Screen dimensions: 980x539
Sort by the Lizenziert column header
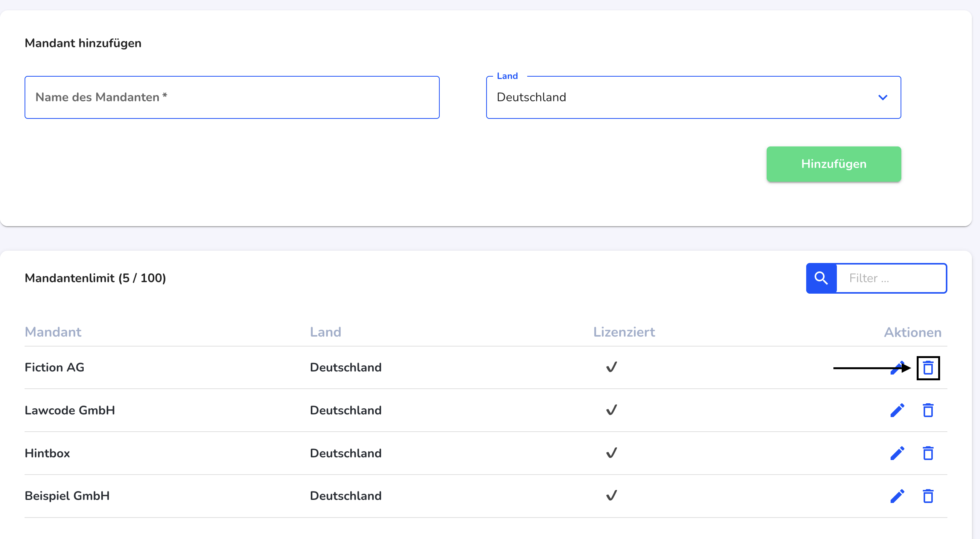pyautogui.click(x=624, y=332)
